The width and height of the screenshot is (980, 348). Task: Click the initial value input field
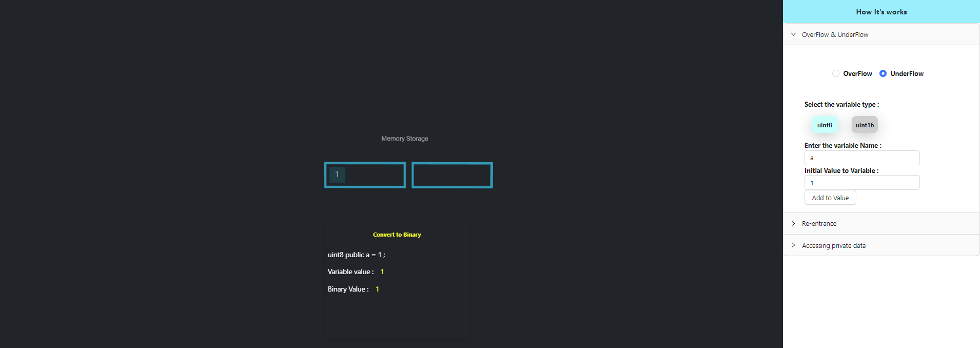click(862, 183)
